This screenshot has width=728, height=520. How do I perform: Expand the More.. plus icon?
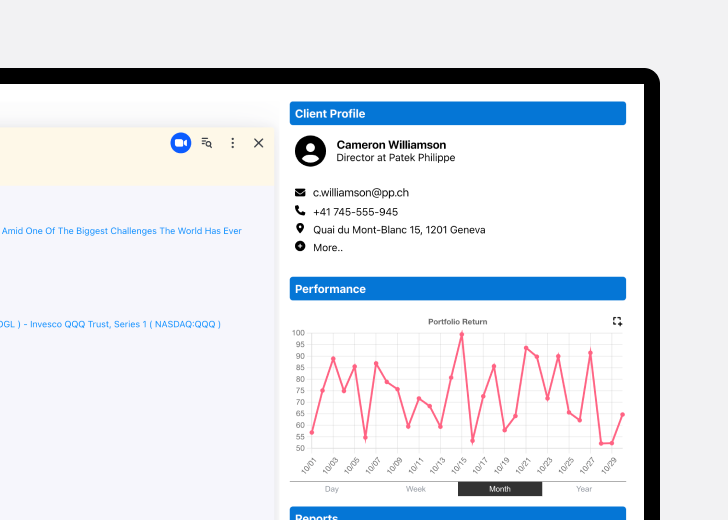300,246
